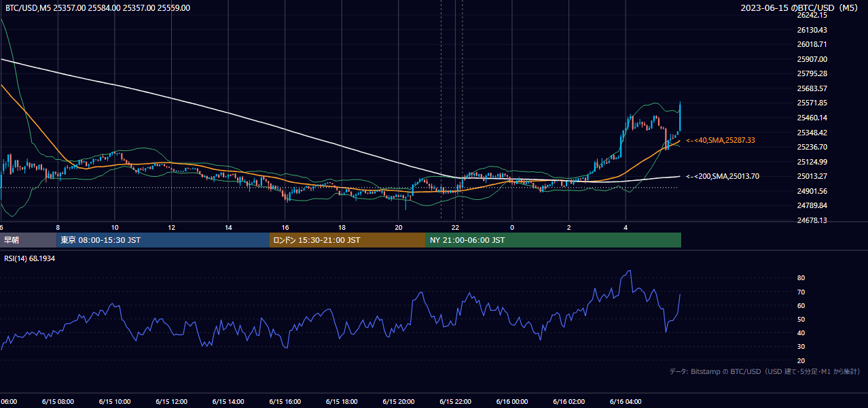Click RSI axis level 20
The width and height of the screenshot is (868, 408).
click(x=801, y=360)
